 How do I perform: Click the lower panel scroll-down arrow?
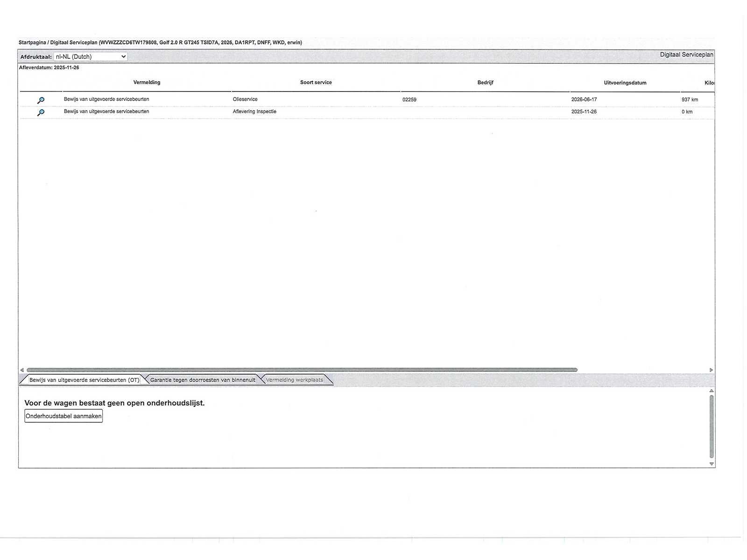712,464
